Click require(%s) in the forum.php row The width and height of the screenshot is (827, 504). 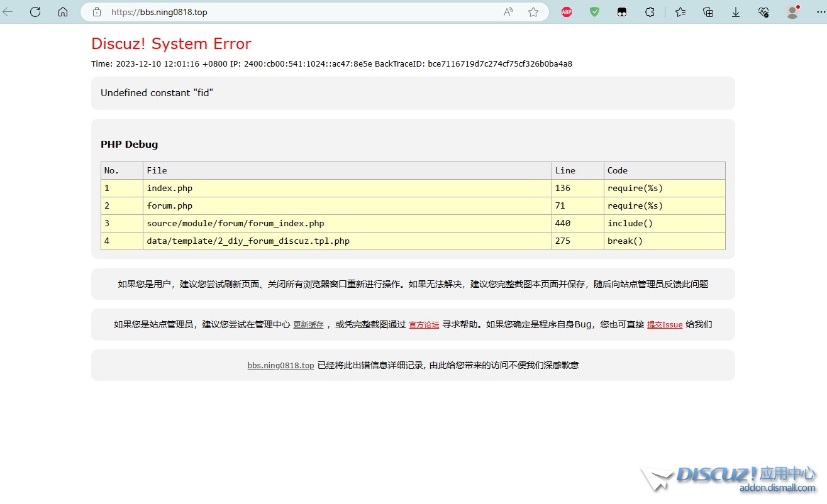[665, 205]
